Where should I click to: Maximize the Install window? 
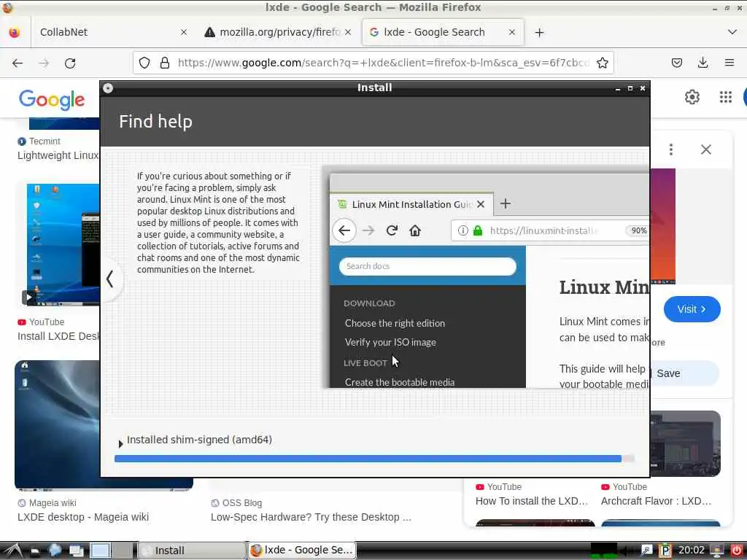[630, 88]
